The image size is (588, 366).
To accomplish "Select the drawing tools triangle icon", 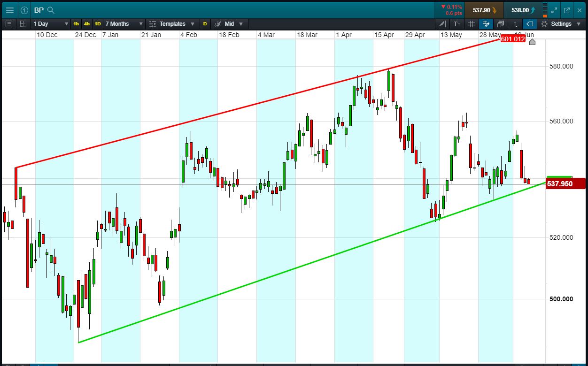I will point(442,23).
